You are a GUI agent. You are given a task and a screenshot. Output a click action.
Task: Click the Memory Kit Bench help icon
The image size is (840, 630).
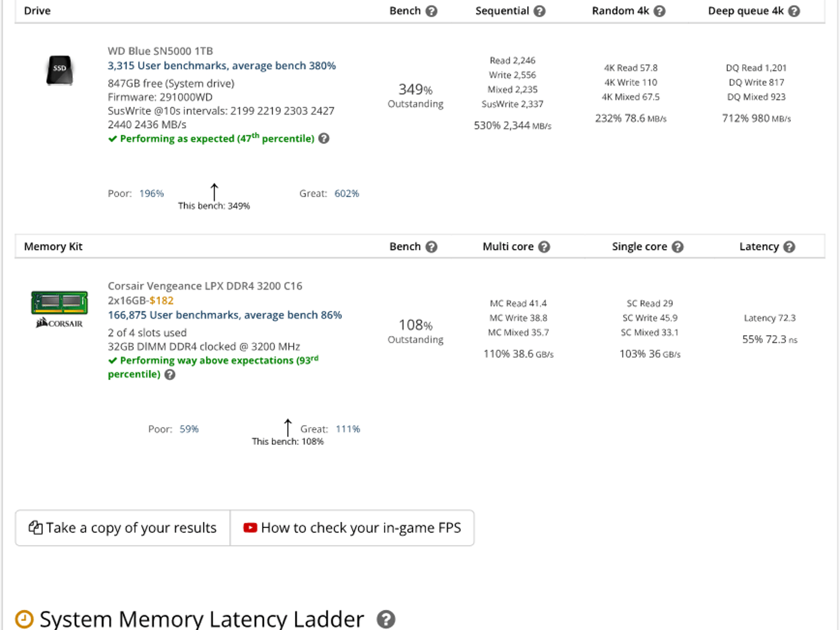click(431, 247)
